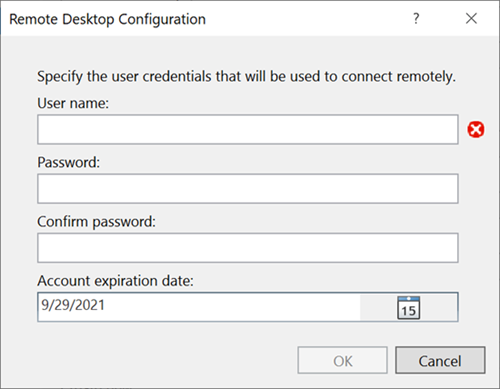The width and height of the screenshot is (500, 389).
Task: Open the calendar date picker icon
Action: (x=409, y=308)
